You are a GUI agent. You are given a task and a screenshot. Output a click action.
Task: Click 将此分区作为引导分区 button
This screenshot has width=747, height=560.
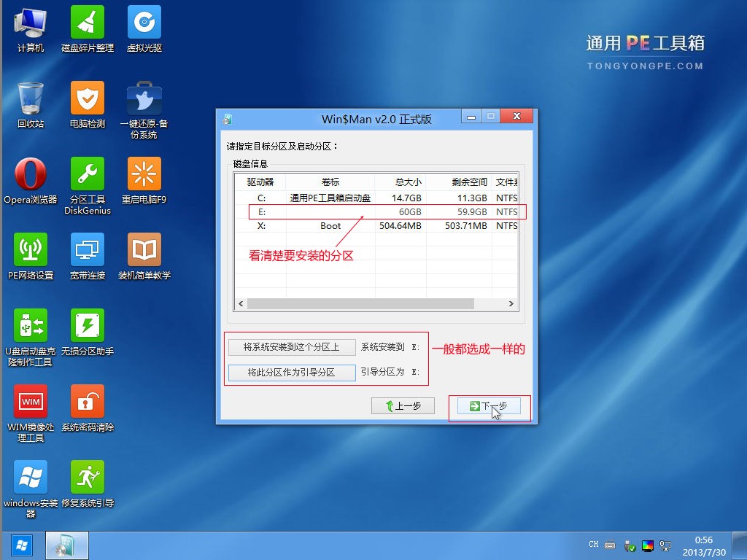coord(292,373)
